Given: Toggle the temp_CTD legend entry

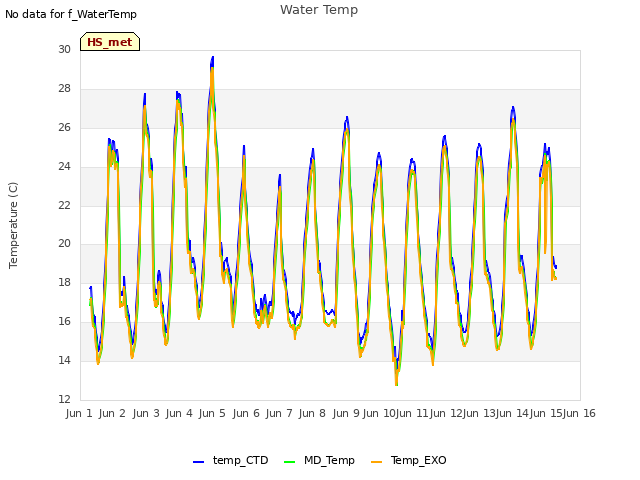Looking at the screenshot, I should pos(231,460).
